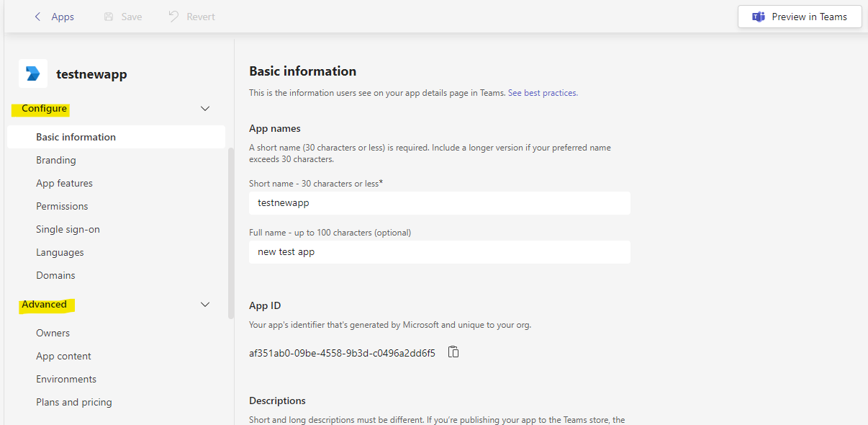The height and width of the screenshot is (425, 868).
Task: Open Plans and pricing settings
Action: (x=74, y=401)
